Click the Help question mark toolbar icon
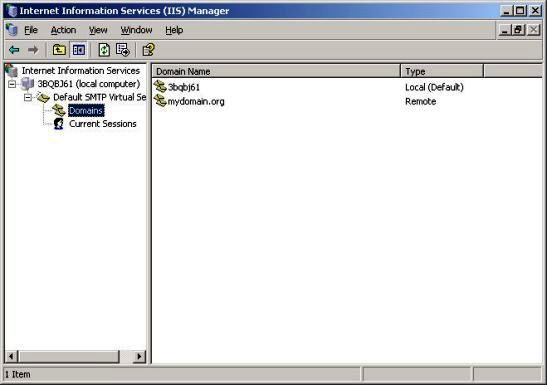 coord(148,50)
